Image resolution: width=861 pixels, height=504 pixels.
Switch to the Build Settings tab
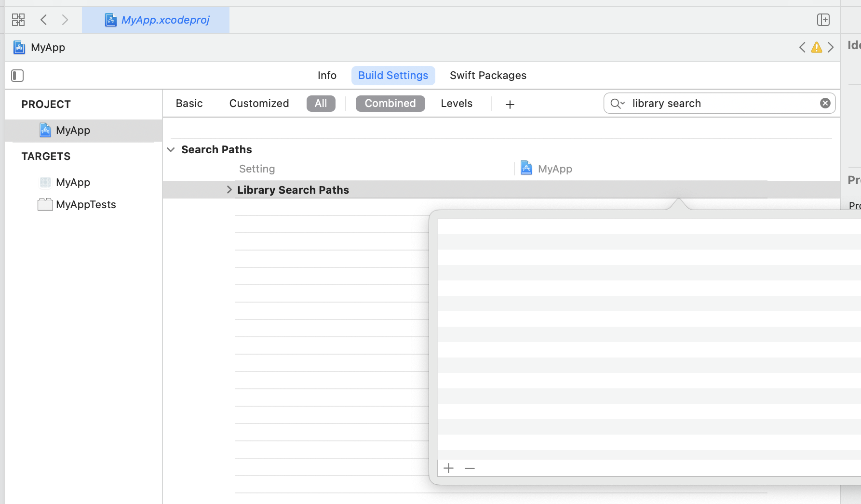tap(393, 76)
